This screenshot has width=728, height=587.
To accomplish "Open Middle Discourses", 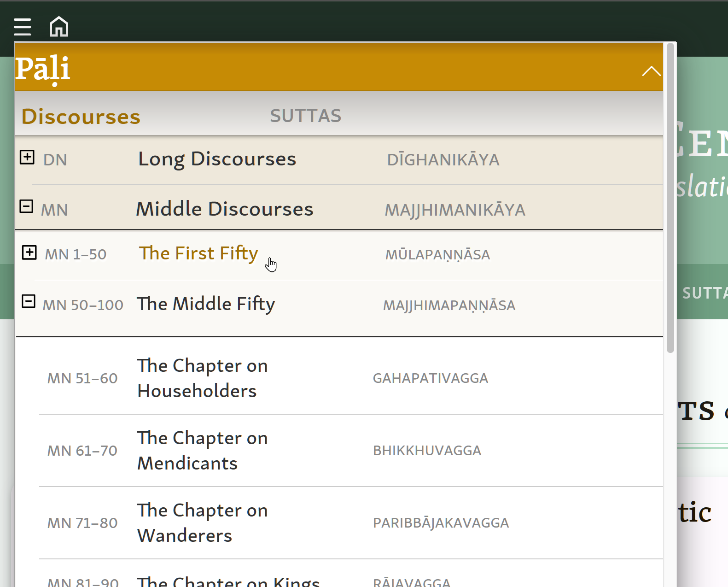I will point(225,209).
